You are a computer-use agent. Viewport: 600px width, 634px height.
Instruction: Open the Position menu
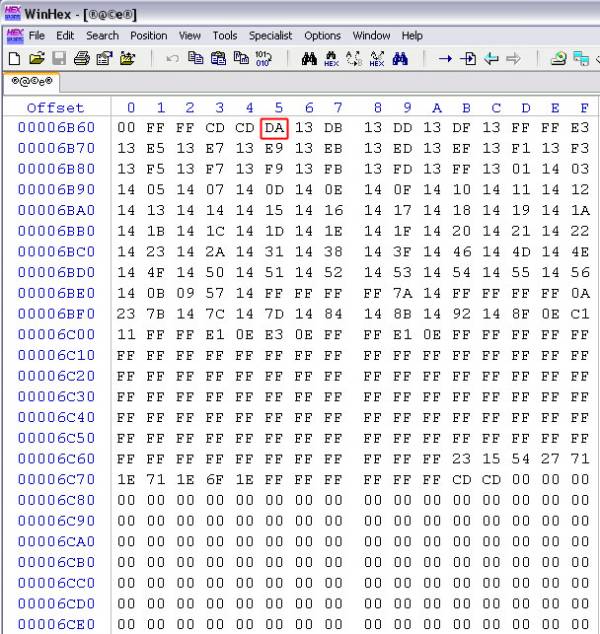[148, 36]
